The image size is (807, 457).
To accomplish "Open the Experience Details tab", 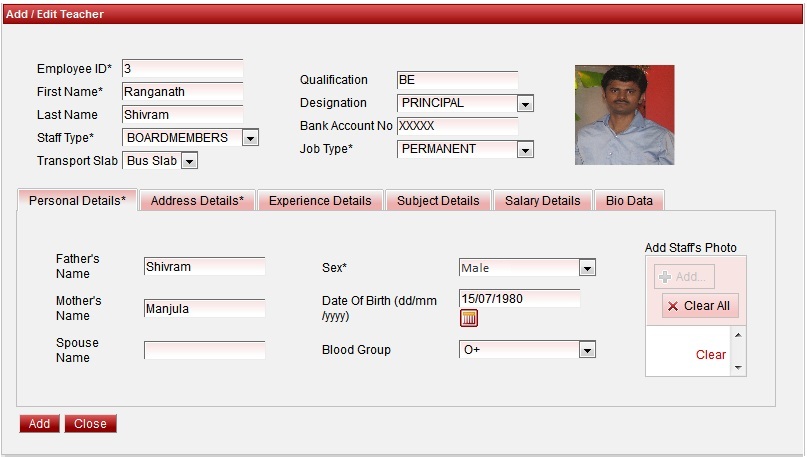I will [320, 201].
